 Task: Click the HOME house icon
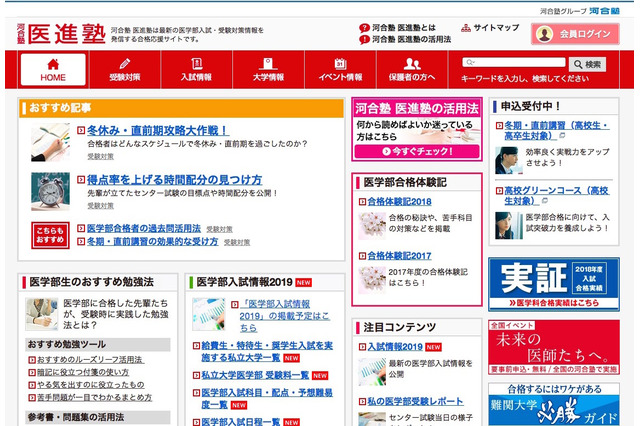pos(53,64)
